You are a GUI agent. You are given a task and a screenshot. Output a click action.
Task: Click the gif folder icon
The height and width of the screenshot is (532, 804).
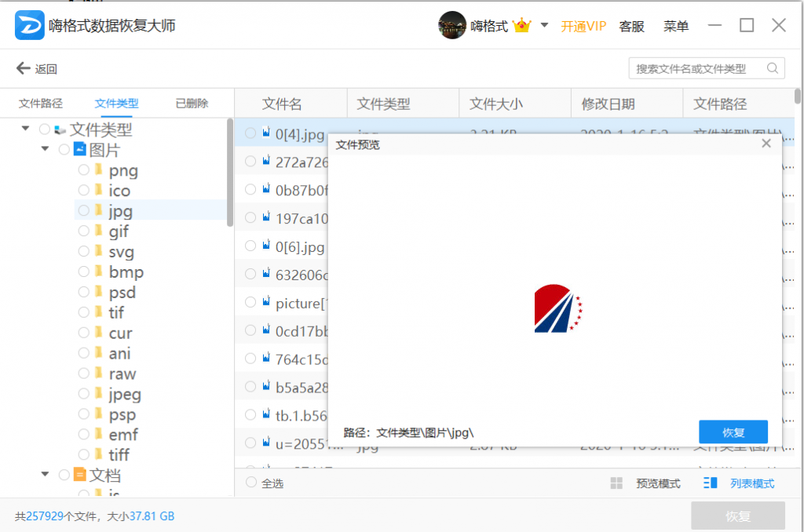coord(98,231)
